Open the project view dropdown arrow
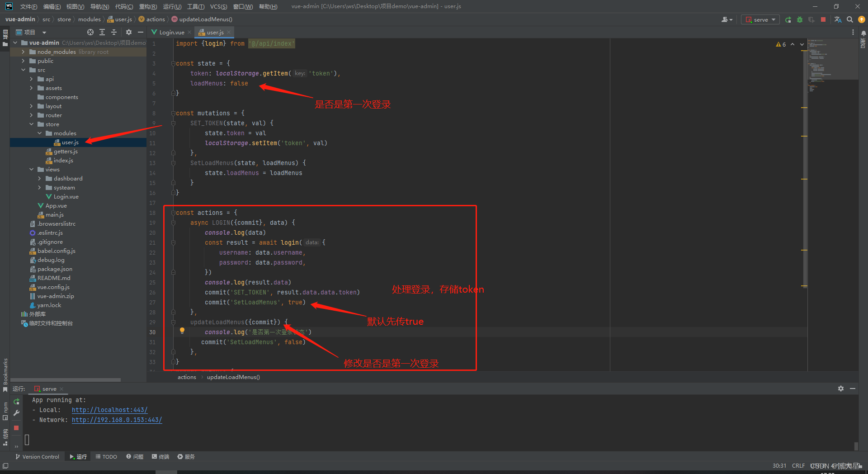 click(44, 33)
